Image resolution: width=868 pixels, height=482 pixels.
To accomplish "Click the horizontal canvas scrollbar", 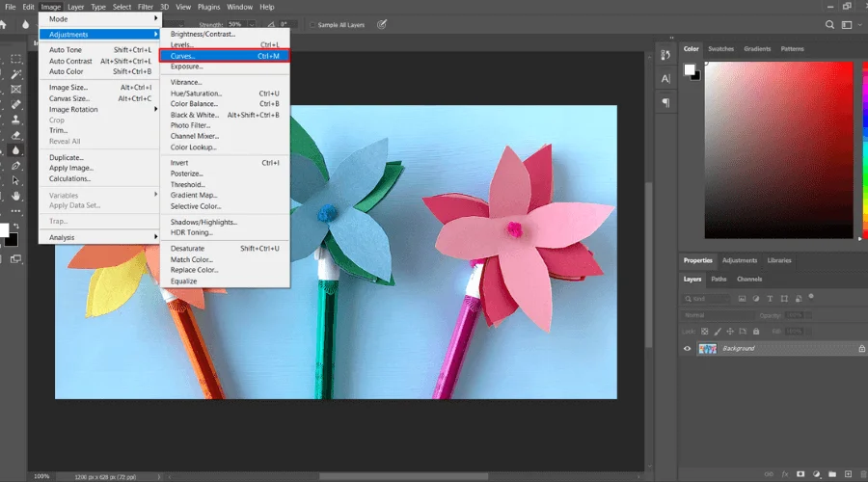I will pyautogui.click(x=403, y=476).
